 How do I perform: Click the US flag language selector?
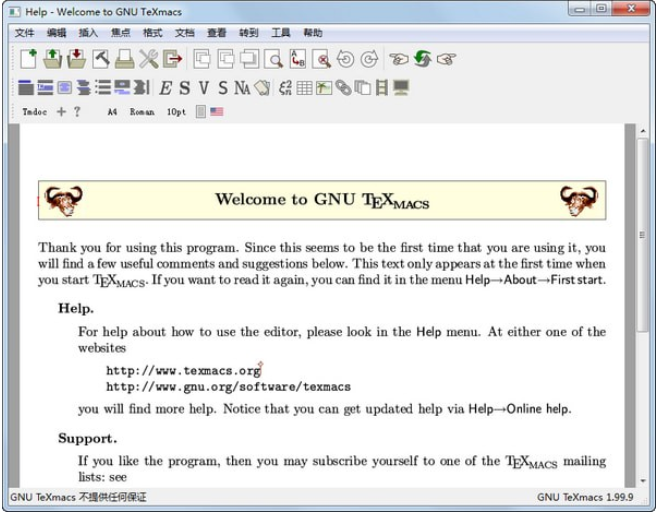[x=217, y=111]
